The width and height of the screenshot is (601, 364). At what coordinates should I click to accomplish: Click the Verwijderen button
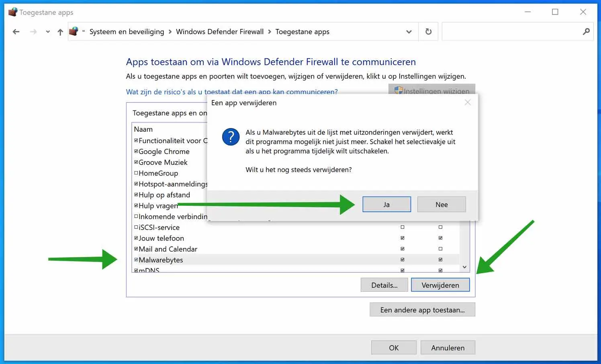click(x=440, y=285)
